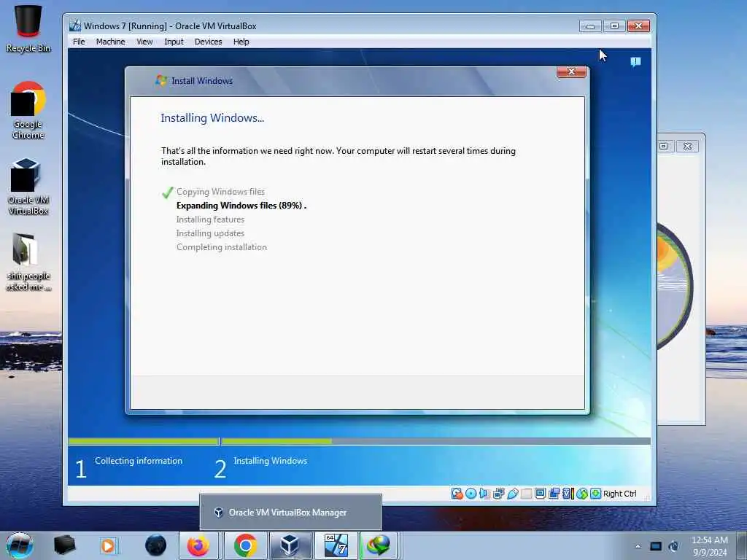Select Oracle VM VirtualBox Manager taskbar preview
Image resolution: width=747 pixels, height=560 pixels.
tap(290, 513)
